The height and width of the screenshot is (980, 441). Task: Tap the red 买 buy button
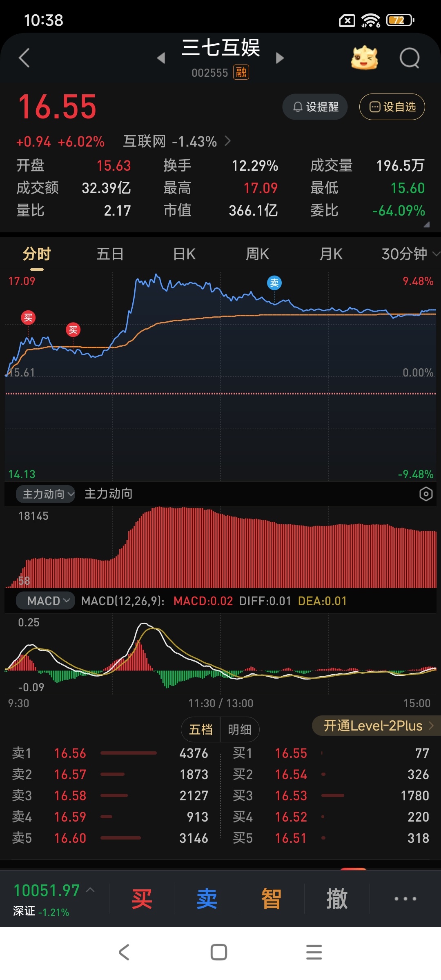(x=142, y=898)
